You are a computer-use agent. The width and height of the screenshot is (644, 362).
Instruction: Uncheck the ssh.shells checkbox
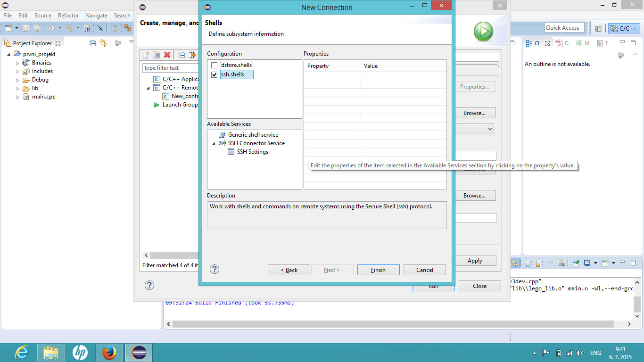coord(215,74)
